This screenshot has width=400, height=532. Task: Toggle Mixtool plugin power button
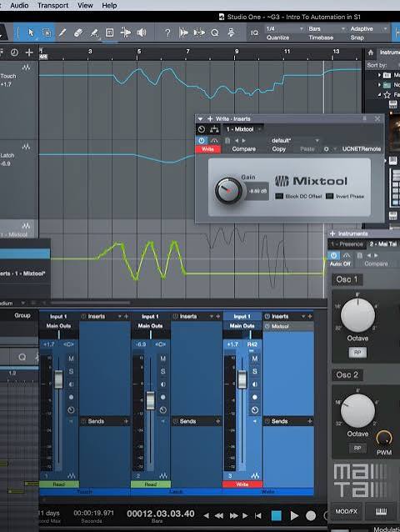(202, 140)
